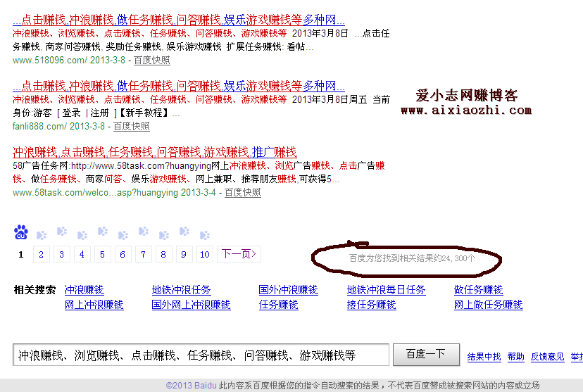Select current page number 1
583x392 pixels.
click(21, 255)
